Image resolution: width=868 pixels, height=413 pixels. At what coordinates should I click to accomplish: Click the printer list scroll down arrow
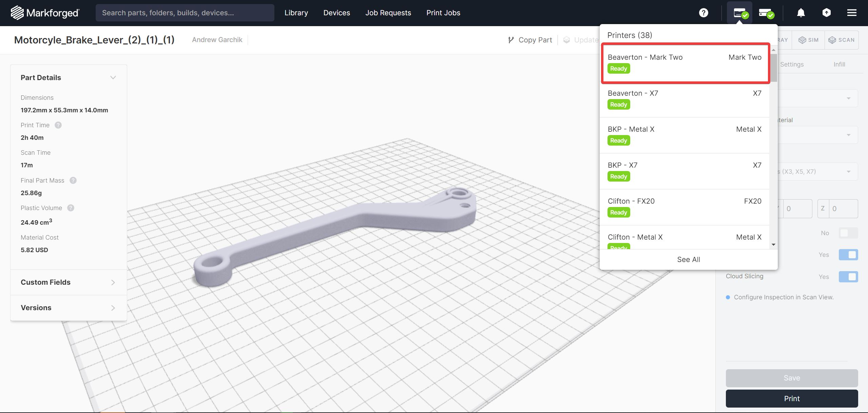(x=774, y=245)
